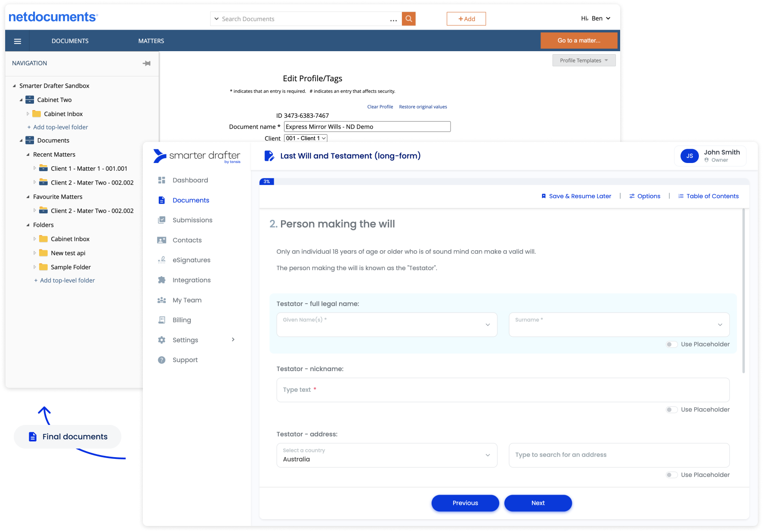This screenshot has width=763, height=532.
Task: Click the navigation pane pin icon
Action: tap(147, 63)
